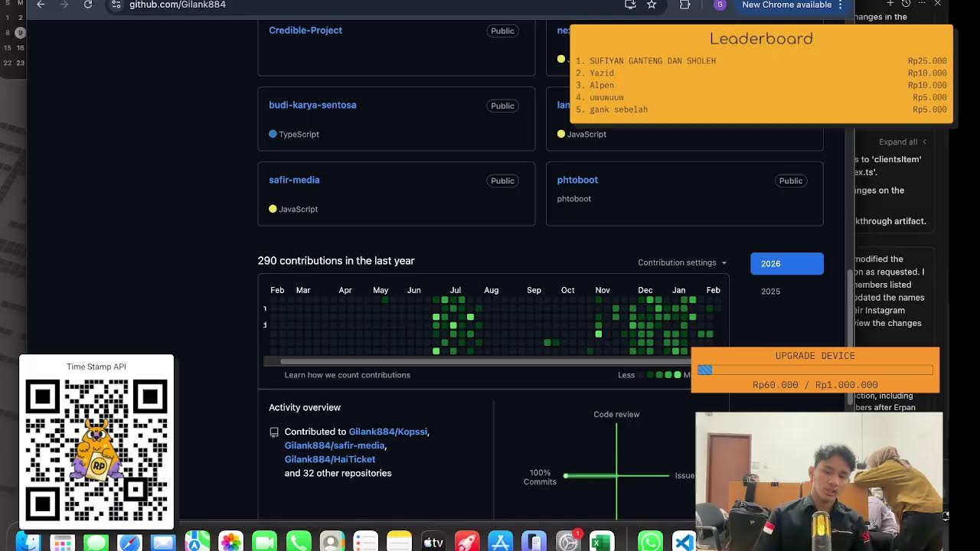Open Excel from the dock
980x551 pixels.
602,542
